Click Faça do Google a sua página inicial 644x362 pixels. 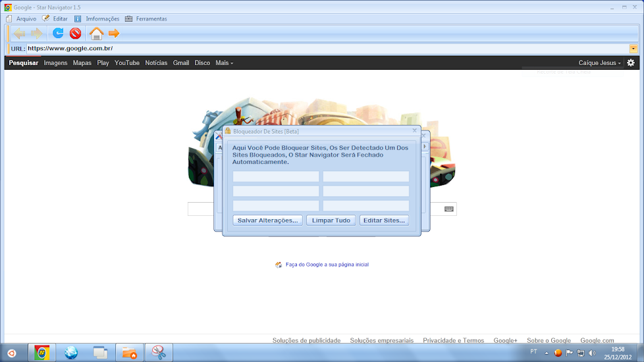tap(327, 265)
